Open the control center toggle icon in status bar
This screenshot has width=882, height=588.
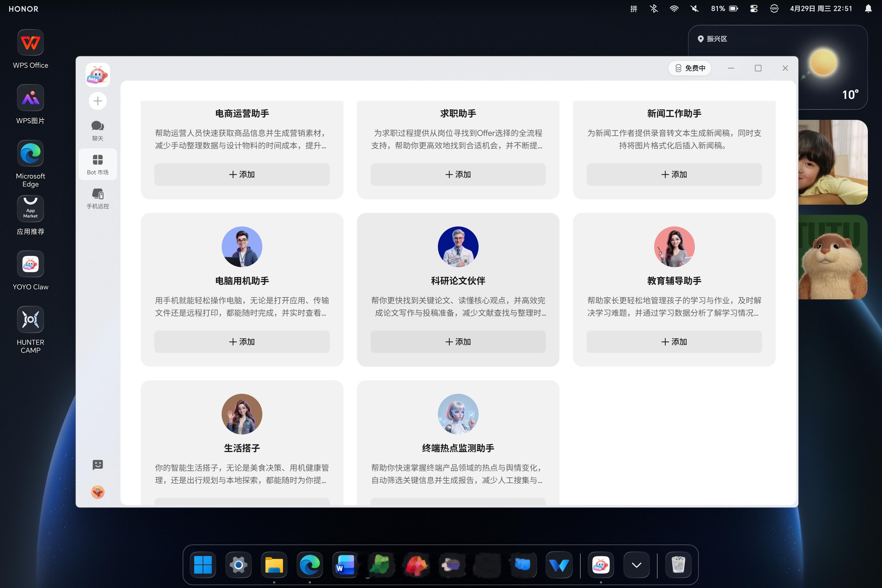point(754,9)
